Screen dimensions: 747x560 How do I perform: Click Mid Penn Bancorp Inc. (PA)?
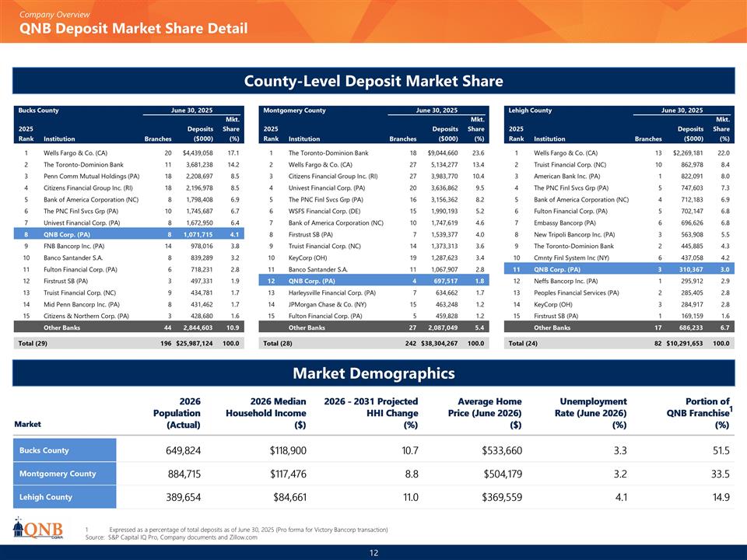coord(82,304)
